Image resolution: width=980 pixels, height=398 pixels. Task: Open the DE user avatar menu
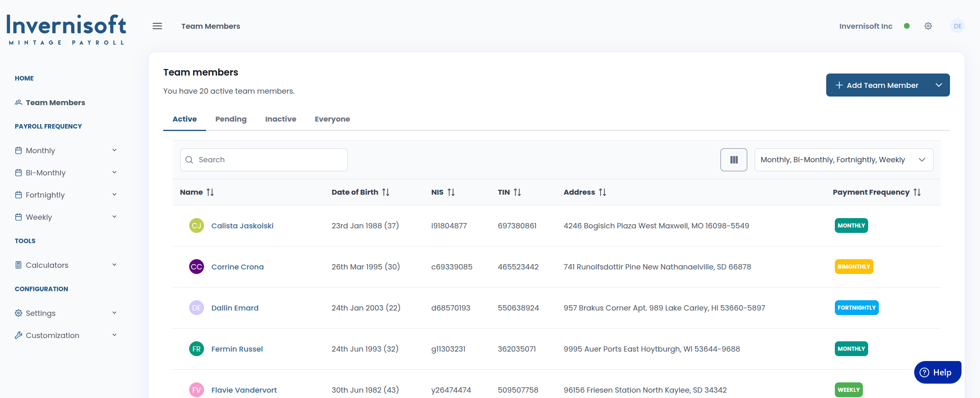[957, 26]
